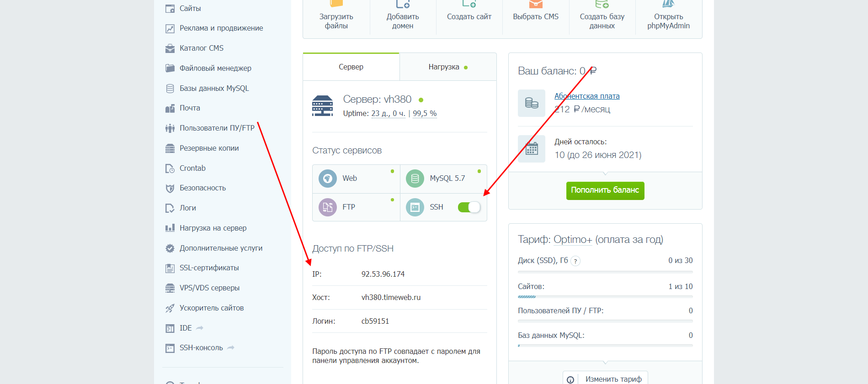Screen dimensions: 868x384
Task: Click the Логи file icon
Action: (x=170, y=208)
